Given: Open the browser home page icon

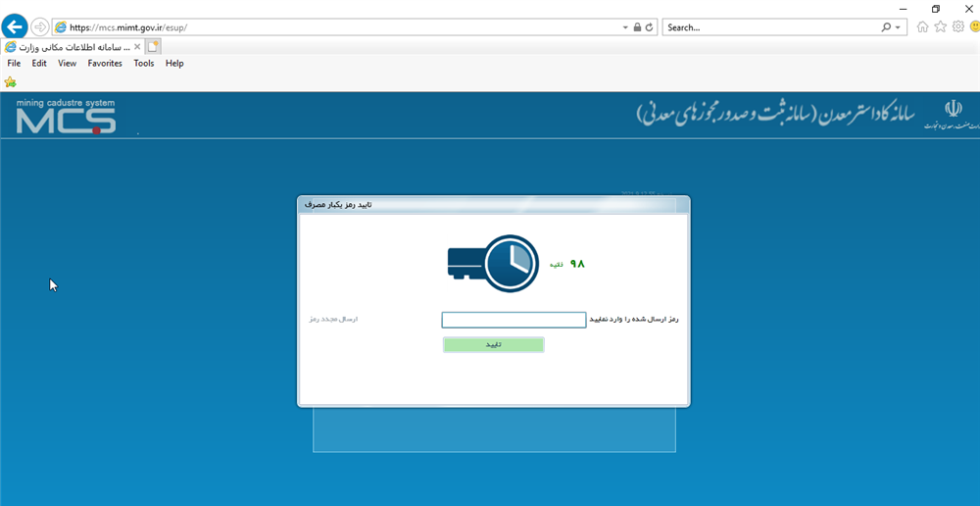Looking at the screenshot, I should tap(922, 26).
